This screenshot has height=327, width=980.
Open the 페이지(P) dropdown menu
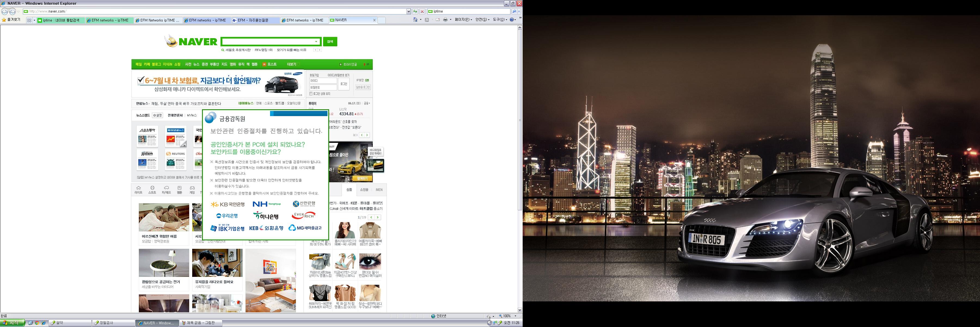point(463,20)
